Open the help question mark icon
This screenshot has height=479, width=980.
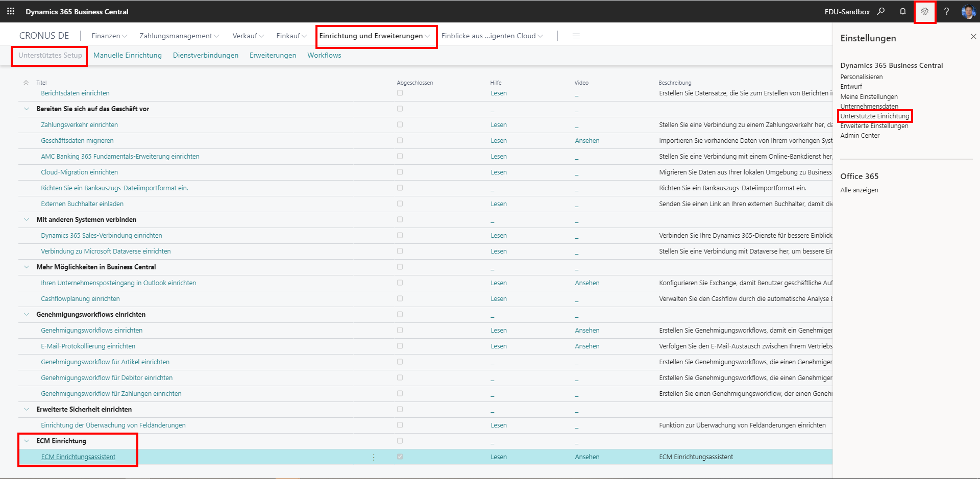(x=947, y=11)
